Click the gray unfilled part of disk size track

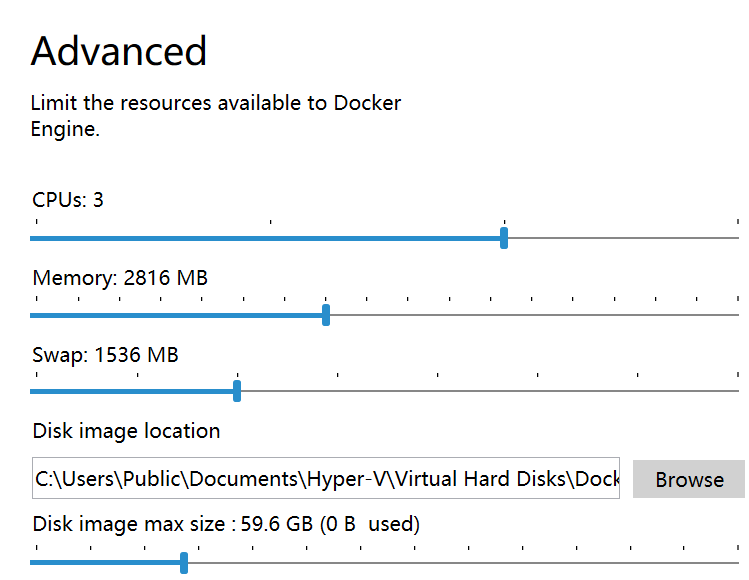tap(460, 563)
